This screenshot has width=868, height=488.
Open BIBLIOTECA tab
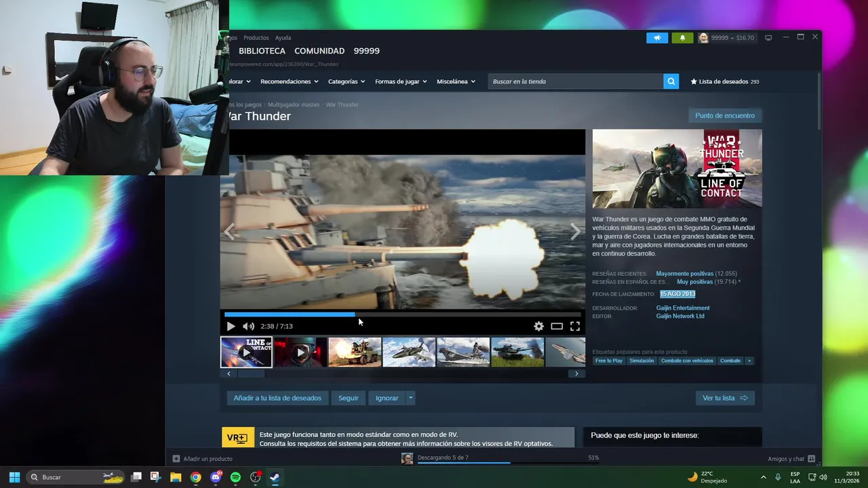coord(262,51)
